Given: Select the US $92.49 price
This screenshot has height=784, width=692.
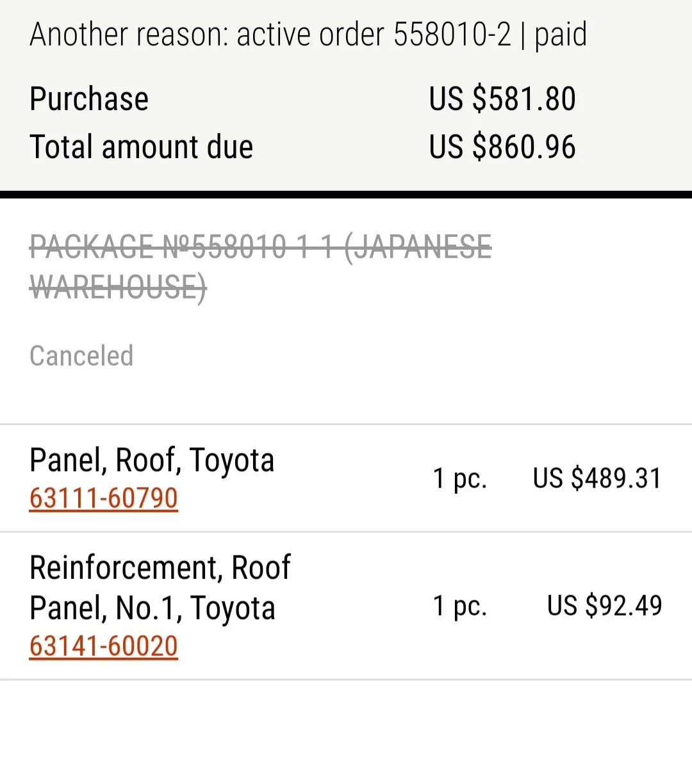Looking at the screenshot, I should coord(604,606).
